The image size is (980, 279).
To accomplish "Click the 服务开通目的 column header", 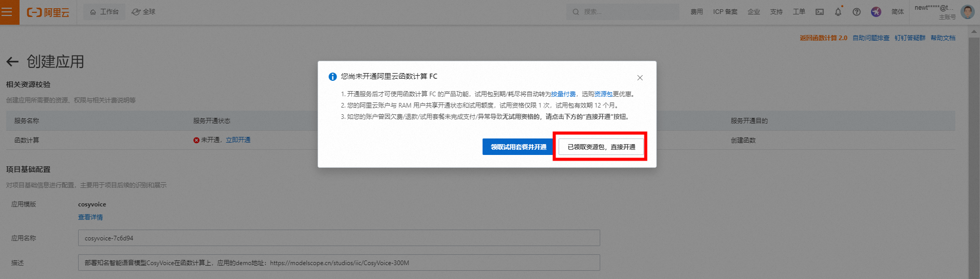I will pyautogui.click(x=749, y=121).
